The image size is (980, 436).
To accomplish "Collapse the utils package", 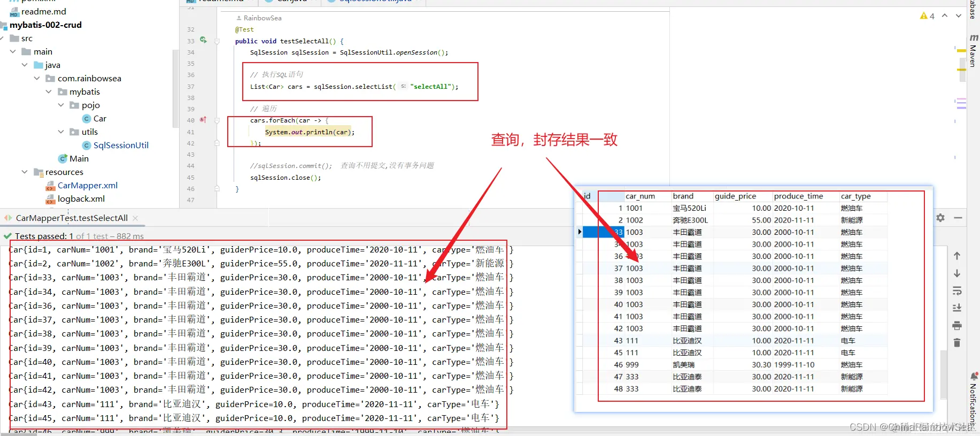I will coord(61,132).
